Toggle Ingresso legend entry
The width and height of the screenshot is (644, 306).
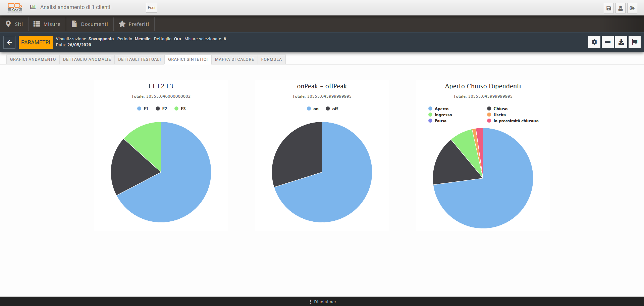pyautogui.click(x=440, y=115)
